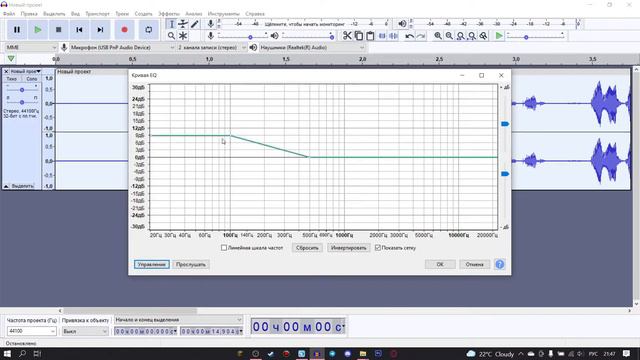640x360 pixels.
Task: Adjust the track pan slider
Action: pos(22,102)
